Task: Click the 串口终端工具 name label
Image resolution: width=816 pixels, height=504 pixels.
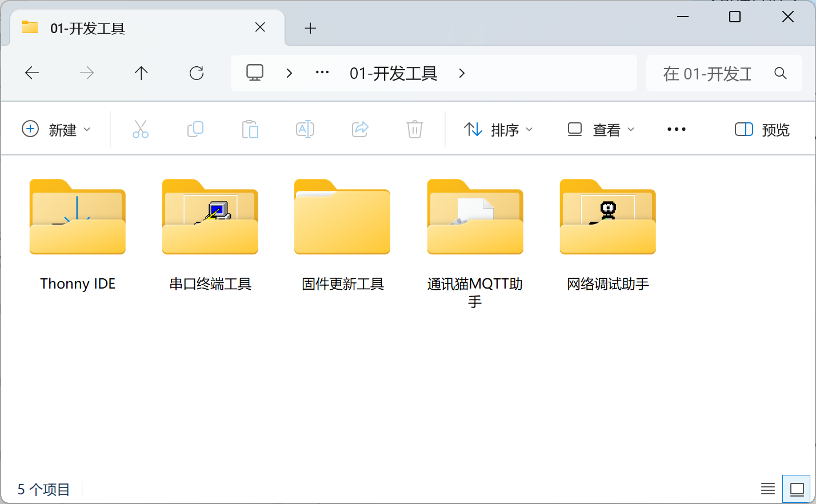Action: pos(210,284)
